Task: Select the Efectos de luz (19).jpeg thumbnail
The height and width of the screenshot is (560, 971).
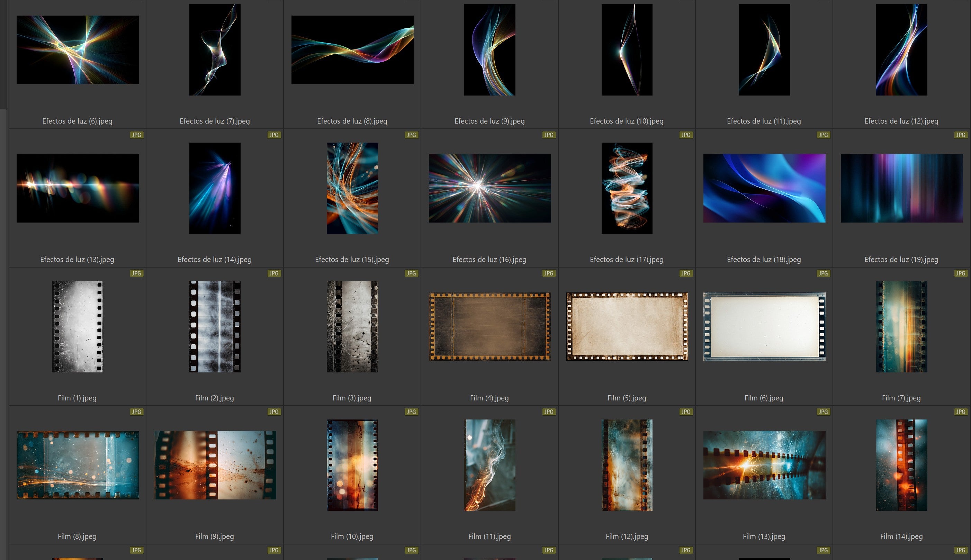Action: [901, 188]
